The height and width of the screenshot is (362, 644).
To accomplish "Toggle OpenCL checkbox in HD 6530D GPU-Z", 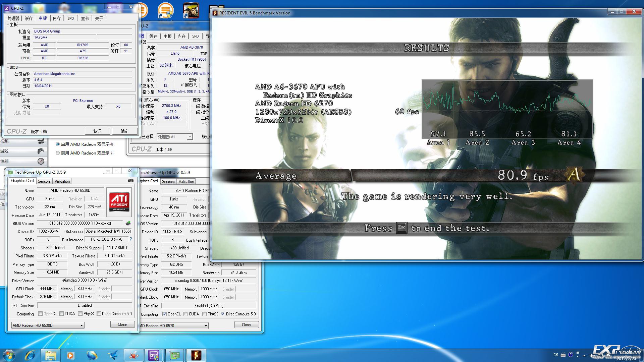I will pos(41,314).
